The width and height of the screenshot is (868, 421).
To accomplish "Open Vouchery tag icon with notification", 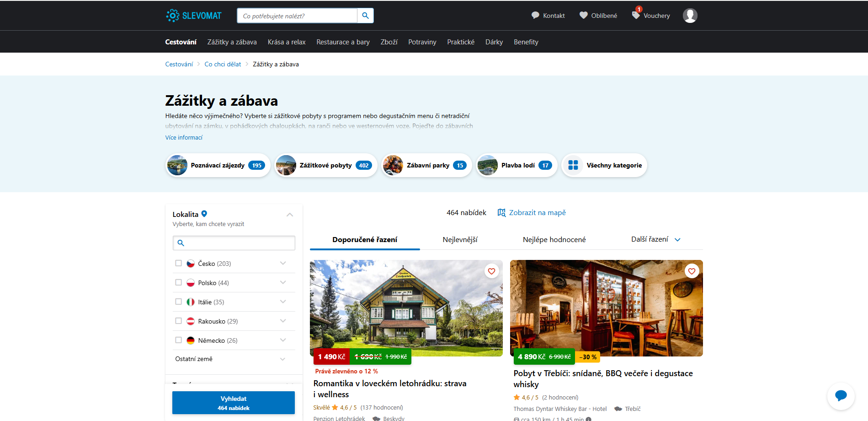I will click(651, 15).
